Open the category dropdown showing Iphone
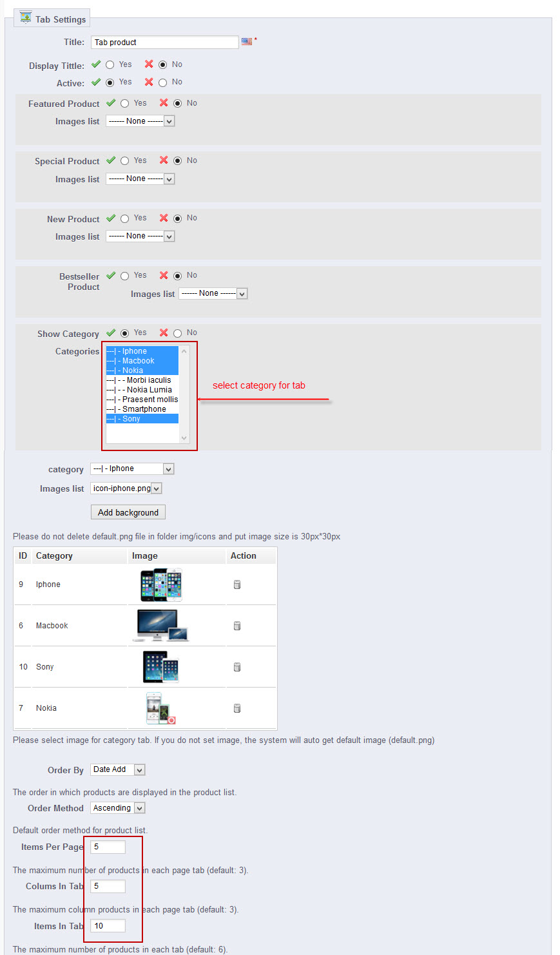Screen dimensions: 560x955 [132, 469]
